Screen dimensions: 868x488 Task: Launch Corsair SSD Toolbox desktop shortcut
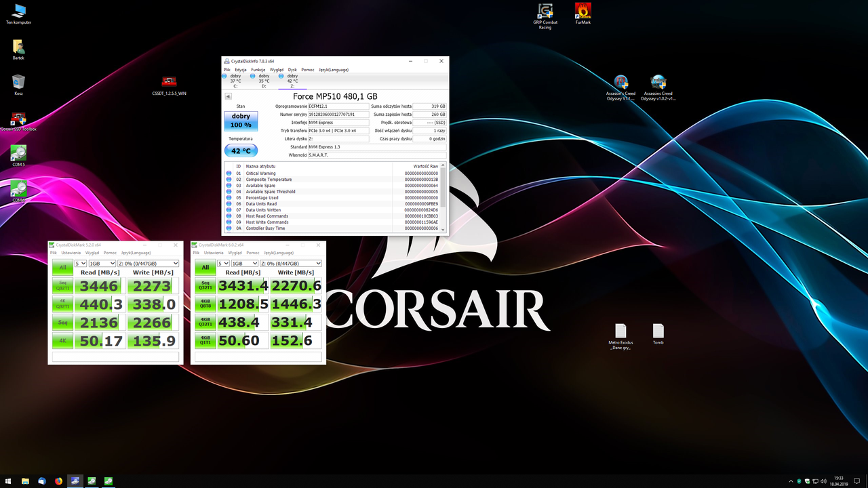coord(18,121)
